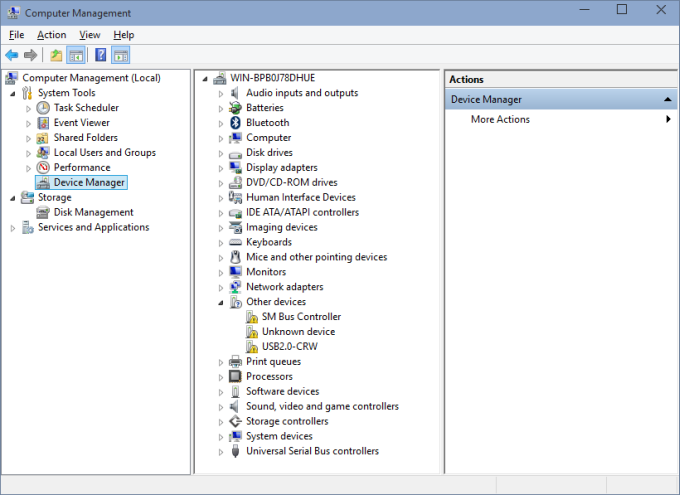The image size is (680, 495).
Task: Click the SM Bus Controller warning icon
Action: (x=252, y=317)
